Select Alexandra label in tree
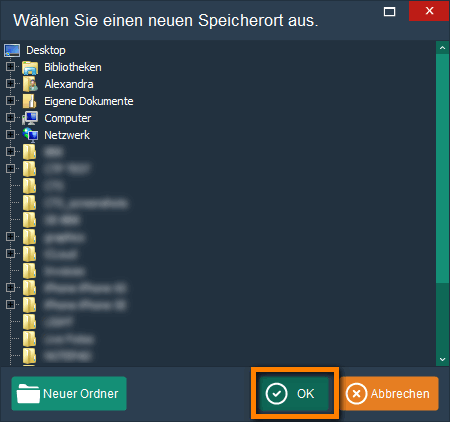This screenshot has height=422, width=450. point(69,84)
